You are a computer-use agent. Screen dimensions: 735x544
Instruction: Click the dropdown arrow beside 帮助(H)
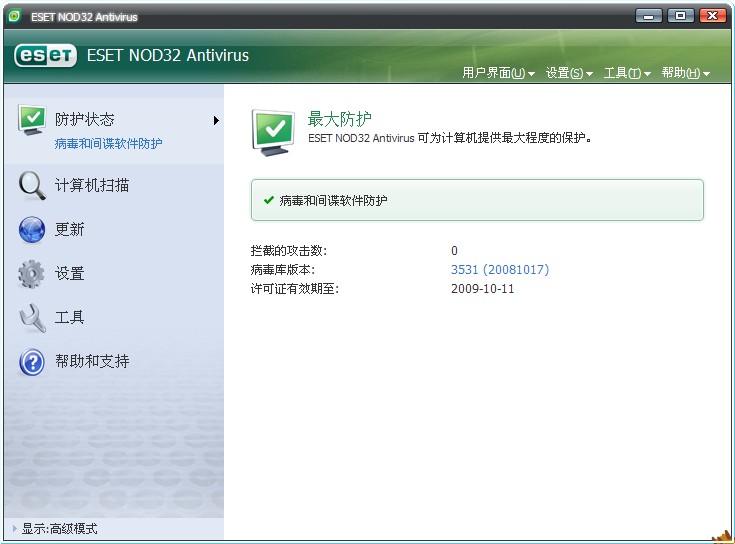[x=706, y=74]
